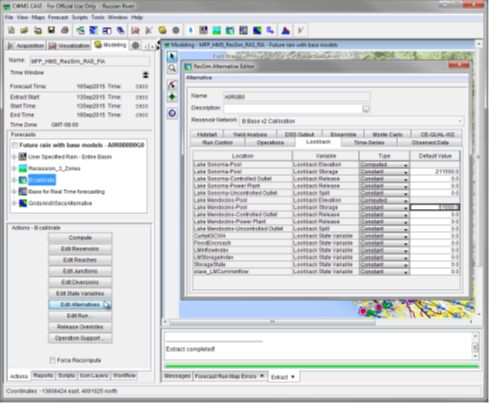Screen dimensions: 489x403
Task: Switch to the Messages tab
Action: pyautogui.click(x=177, y=376)
